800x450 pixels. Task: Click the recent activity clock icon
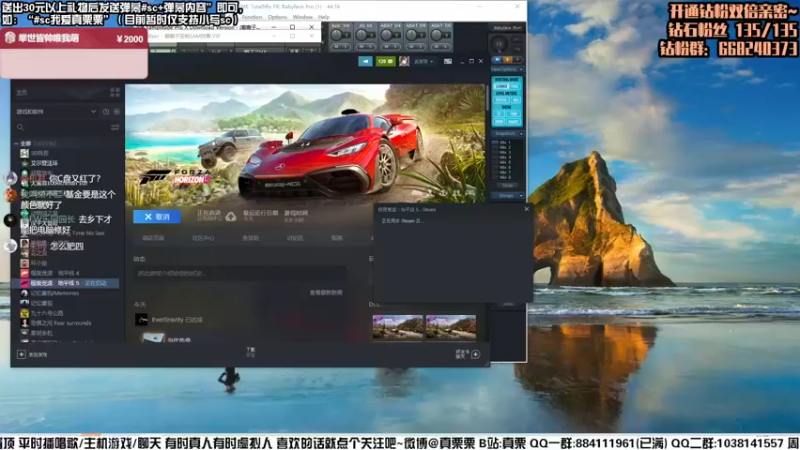point(106,111)
